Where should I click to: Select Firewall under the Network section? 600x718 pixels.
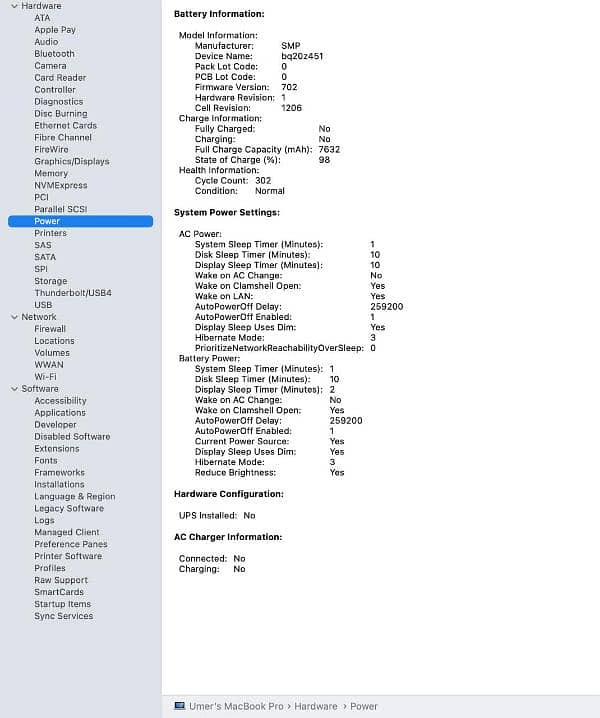tap(50, 329)
